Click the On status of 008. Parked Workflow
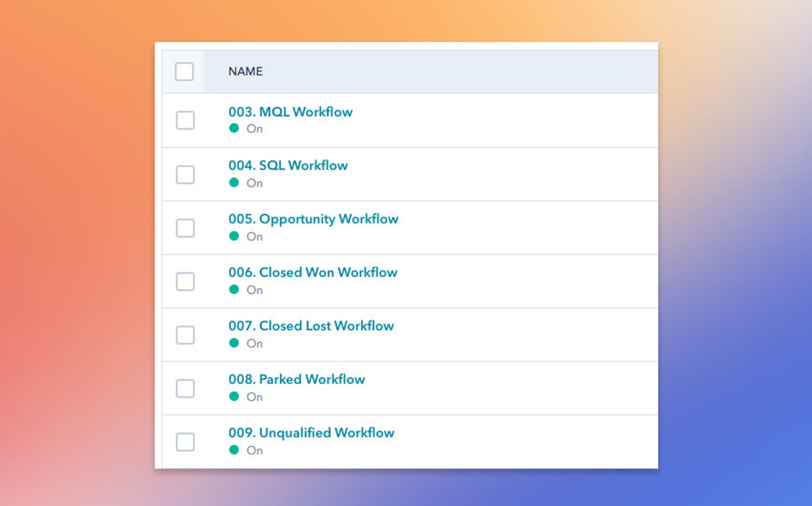 click(255, 397)
